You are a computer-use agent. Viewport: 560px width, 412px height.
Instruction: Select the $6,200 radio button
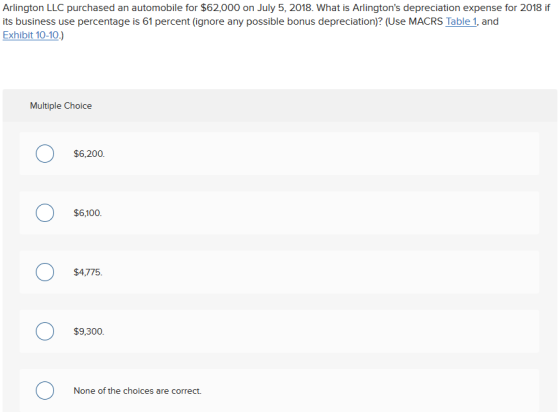pyautogui.click(x=45, y=154)
